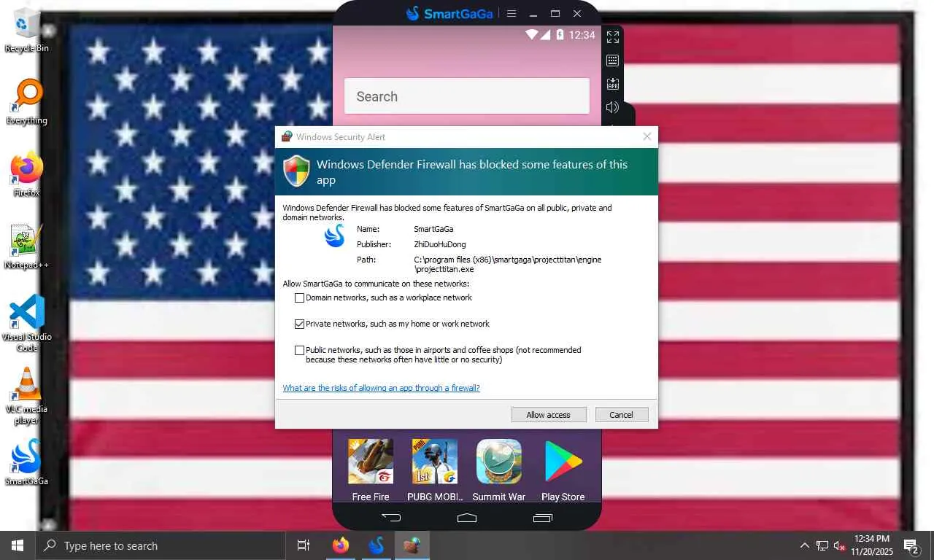
Task: Tap the Android home navigation button
Action: [467, 518]
